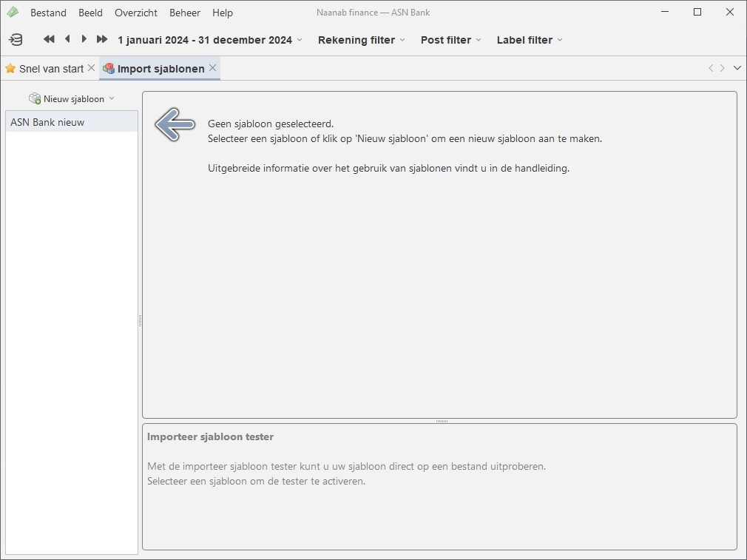Close the Import sjablonen tab
Image resolution: width=747 pixels, height=560 pixels.
pos(212,68)
